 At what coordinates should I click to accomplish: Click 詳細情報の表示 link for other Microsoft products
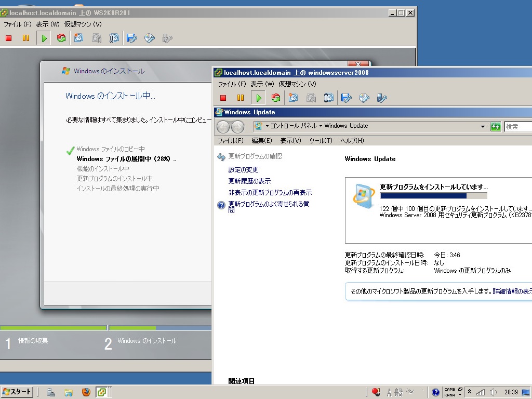[x=512, y=291]
